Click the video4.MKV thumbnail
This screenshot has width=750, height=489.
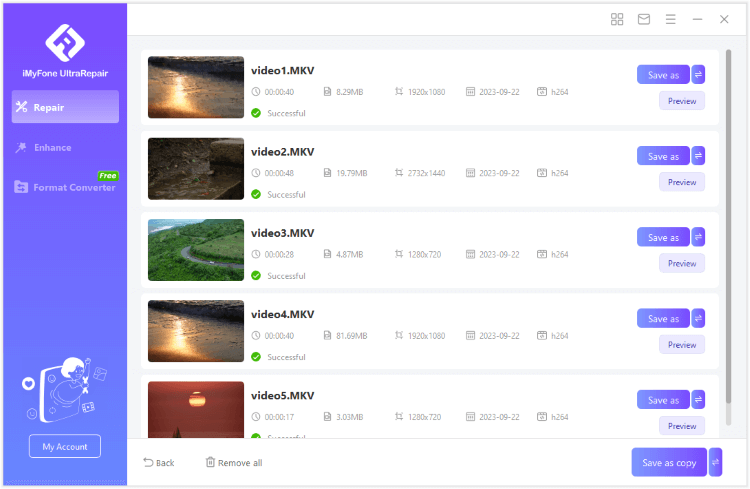tap(196, 331)
